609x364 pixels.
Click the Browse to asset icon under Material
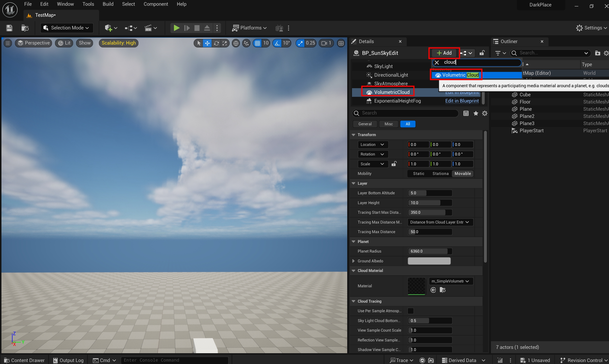pos(442,290)
